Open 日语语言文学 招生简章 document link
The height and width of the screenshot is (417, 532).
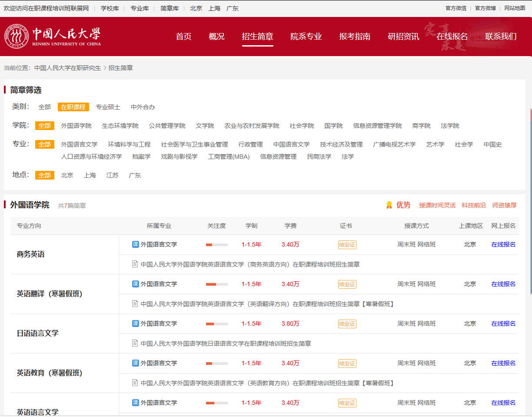tap(226, 344)
